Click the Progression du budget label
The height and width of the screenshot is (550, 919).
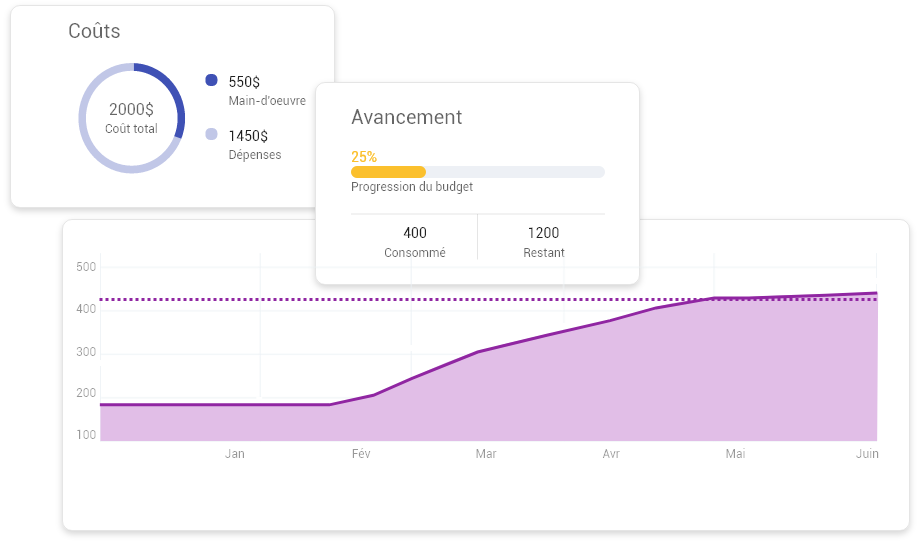point(412,186)
